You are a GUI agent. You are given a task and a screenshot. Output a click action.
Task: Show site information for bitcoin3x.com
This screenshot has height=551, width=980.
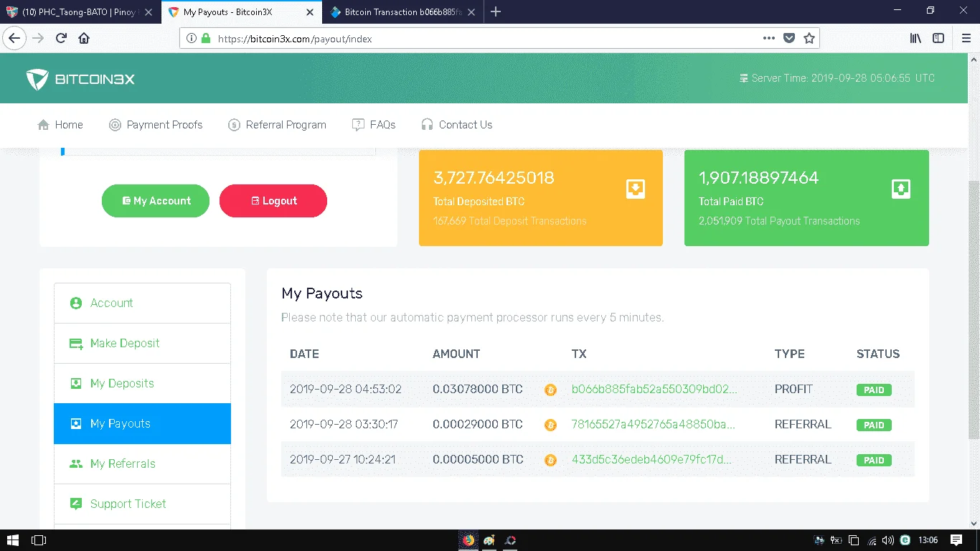point(192,39)
